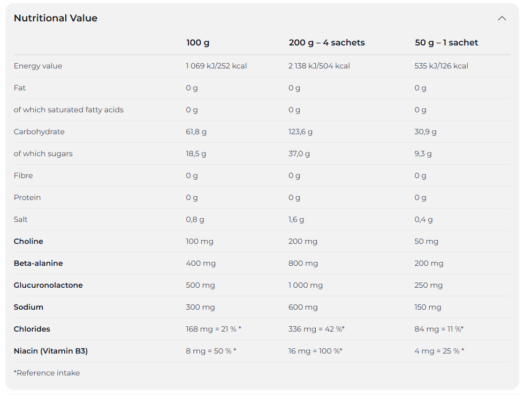The width and height of the screenshot is (532, 399).
Task: Select the 100 g column header
Action: coord(198,43)
